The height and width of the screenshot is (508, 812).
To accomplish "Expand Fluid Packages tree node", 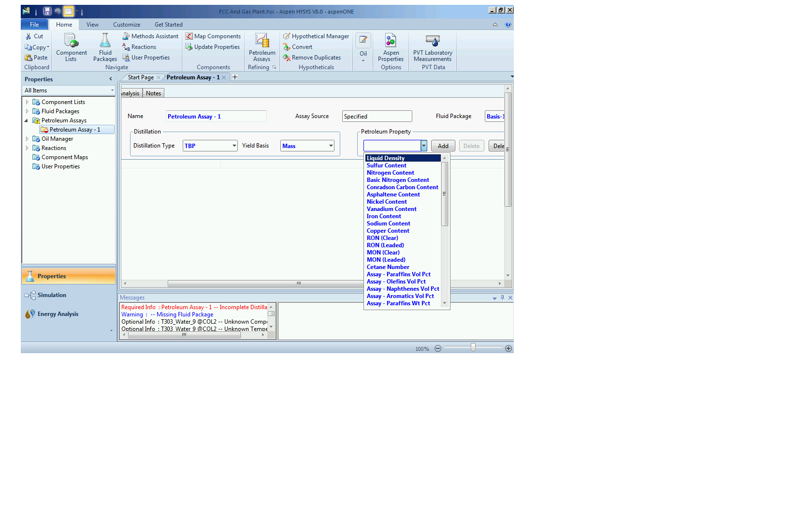I will (x=27, y=111).
